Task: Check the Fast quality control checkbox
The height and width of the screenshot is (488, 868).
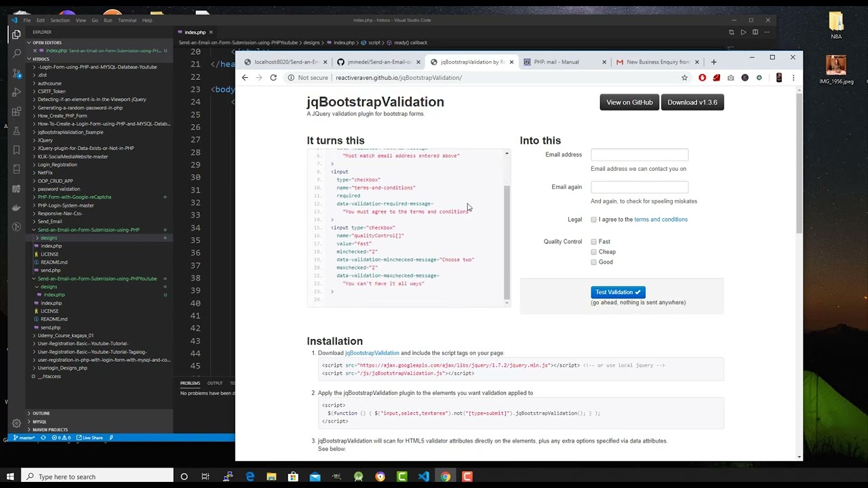Action: coord(593,242)
